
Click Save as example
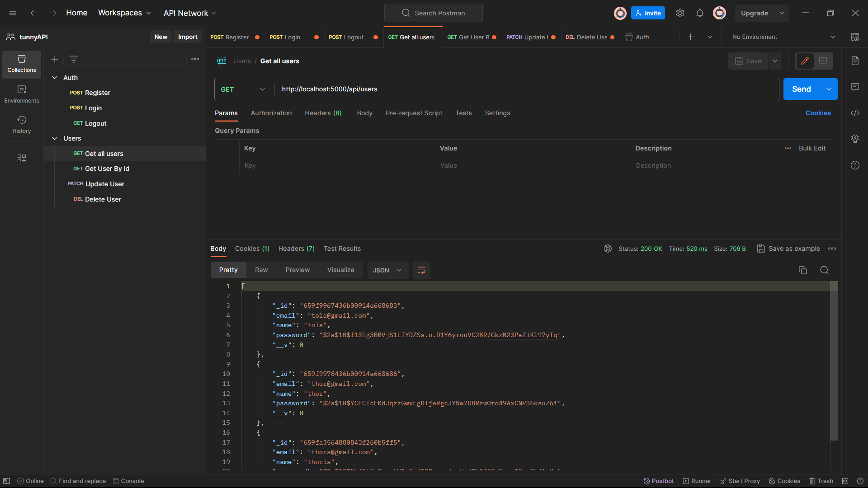[x=788, y=249]
